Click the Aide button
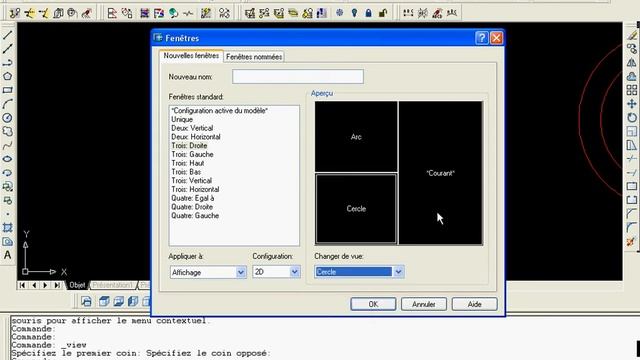 click(x=474, y=304)
